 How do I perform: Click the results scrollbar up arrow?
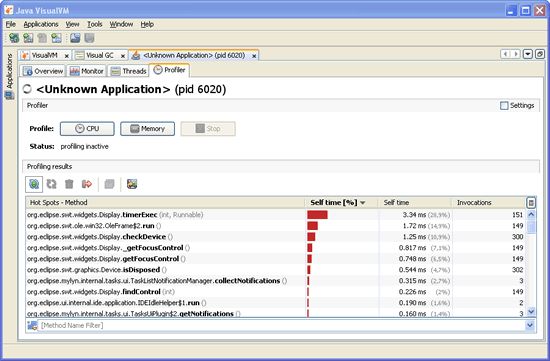pos(531,214)
